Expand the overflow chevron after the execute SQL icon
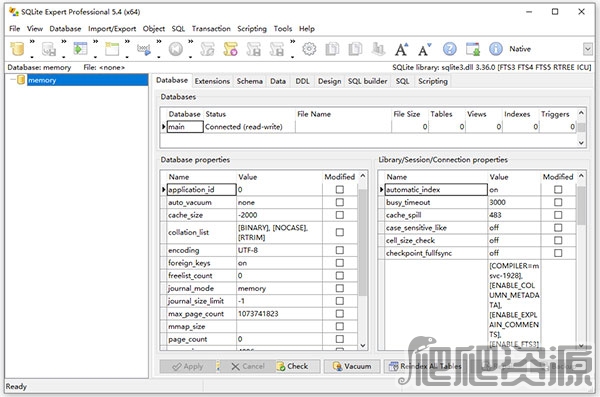This screenshot has height=397, width=600. tap(159, 41)
